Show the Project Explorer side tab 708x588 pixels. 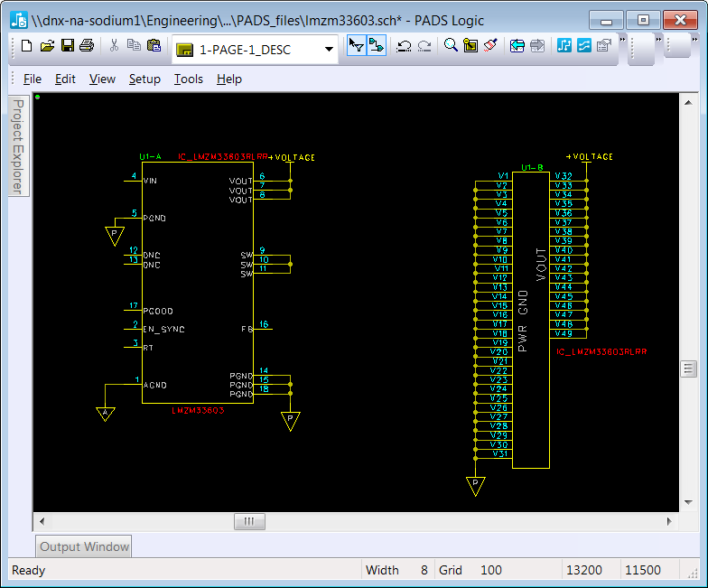pos(18,146)
